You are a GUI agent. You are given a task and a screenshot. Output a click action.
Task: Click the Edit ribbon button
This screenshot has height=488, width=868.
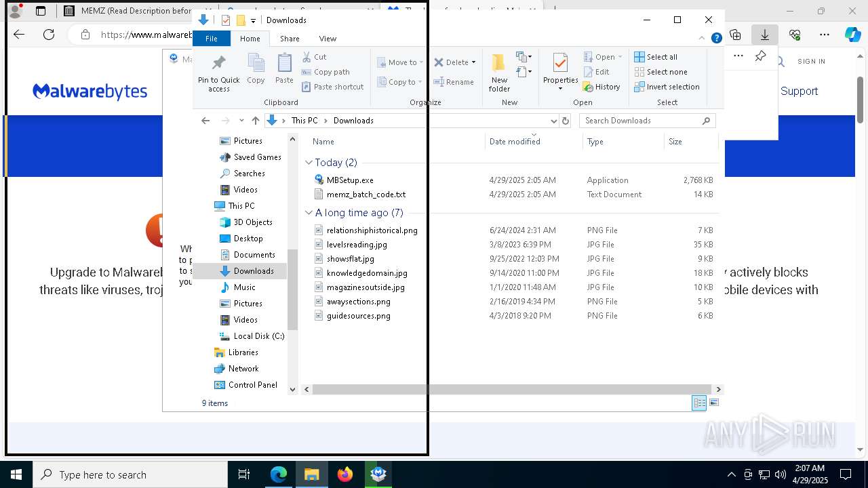click(596, 72)
